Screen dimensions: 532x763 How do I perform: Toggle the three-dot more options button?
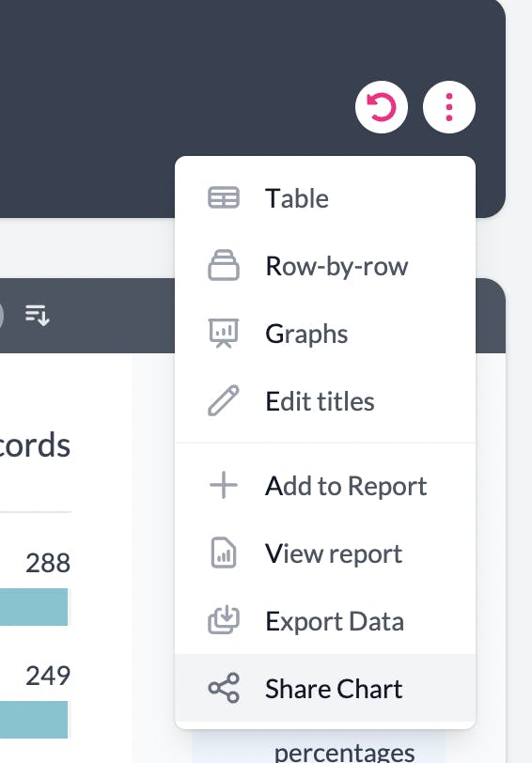click(x=448, y=107)
